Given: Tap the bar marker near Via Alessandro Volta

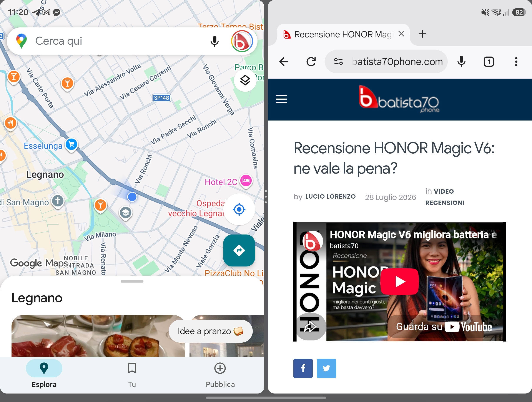Looking at the screenshot, I should [67, 84].
